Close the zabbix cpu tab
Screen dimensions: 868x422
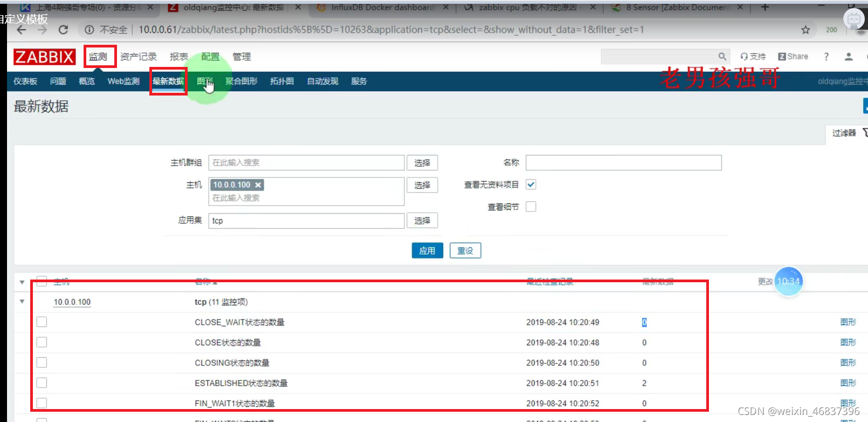(x=593, y=8)
